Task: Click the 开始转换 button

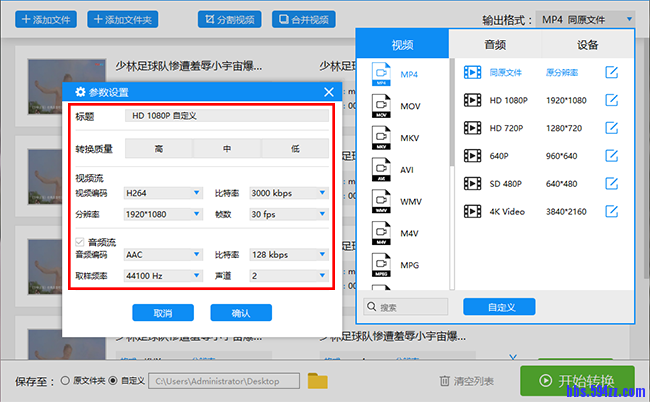Action: coord(576,380)
